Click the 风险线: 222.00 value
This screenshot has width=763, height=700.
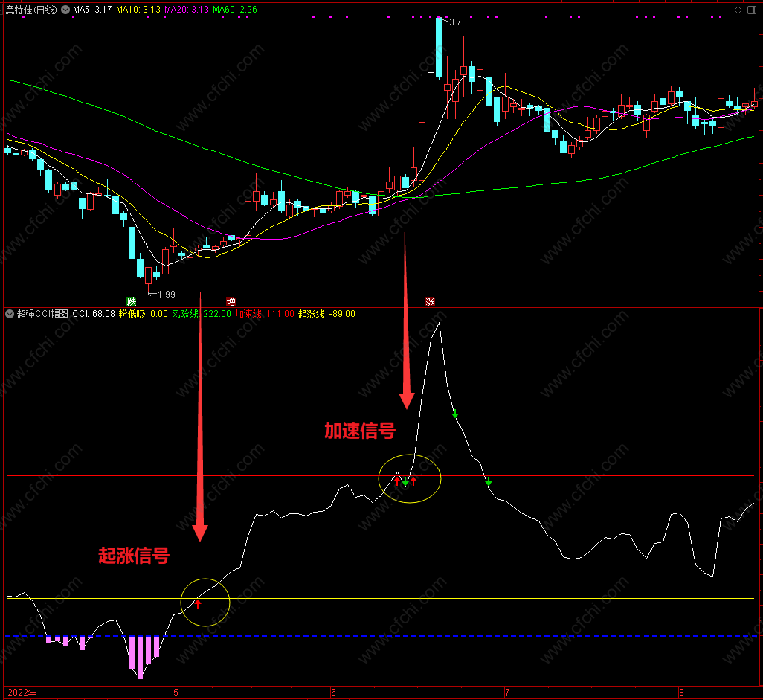[201, 314]
